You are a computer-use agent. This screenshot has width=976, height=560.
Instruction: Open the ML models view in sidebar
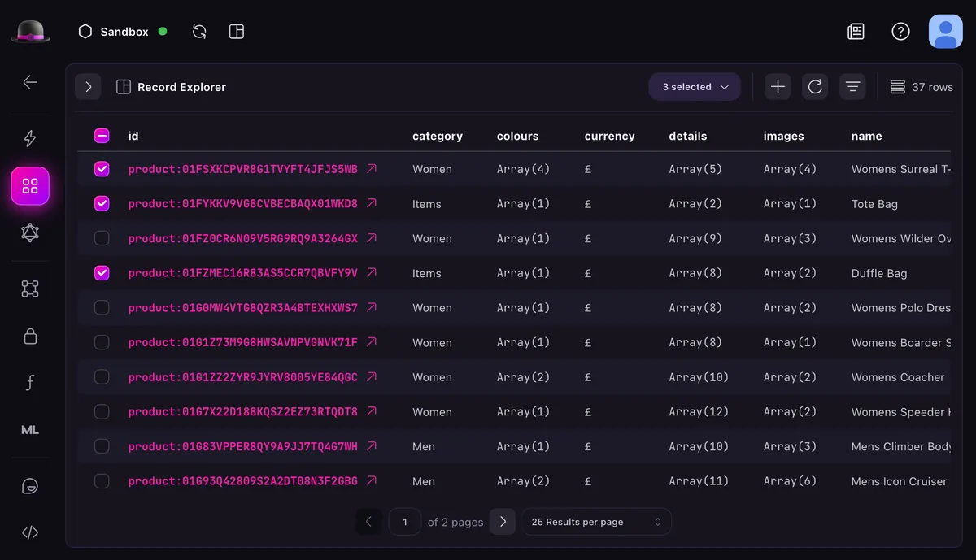(30, 430)
